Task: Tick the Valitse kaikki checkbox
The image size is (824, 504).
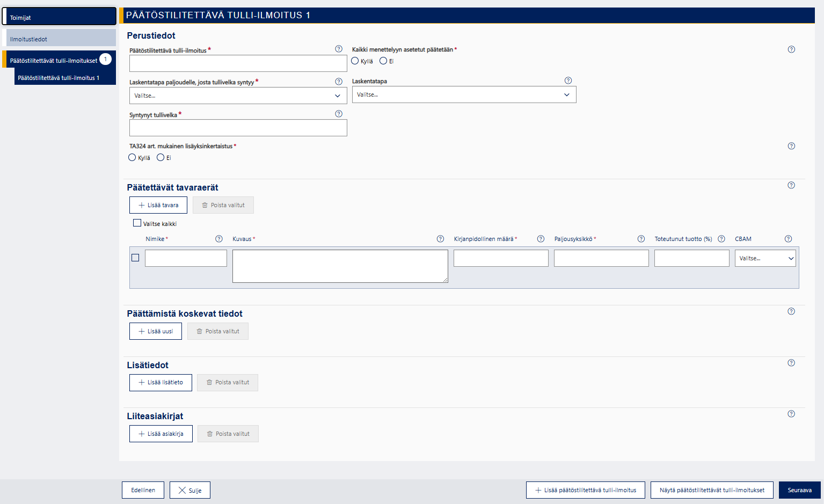Action: (137, 223)
